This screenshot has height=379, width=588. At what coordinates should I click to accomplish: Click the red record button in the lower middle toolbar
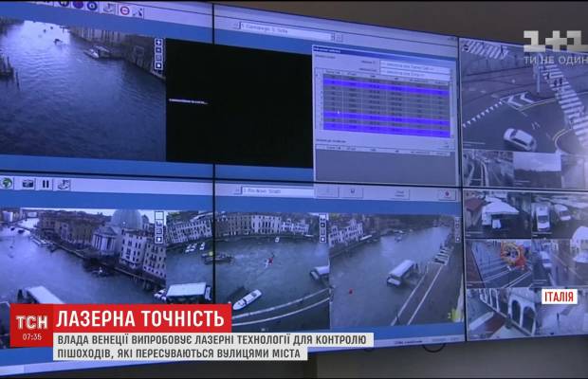point(447,194)
